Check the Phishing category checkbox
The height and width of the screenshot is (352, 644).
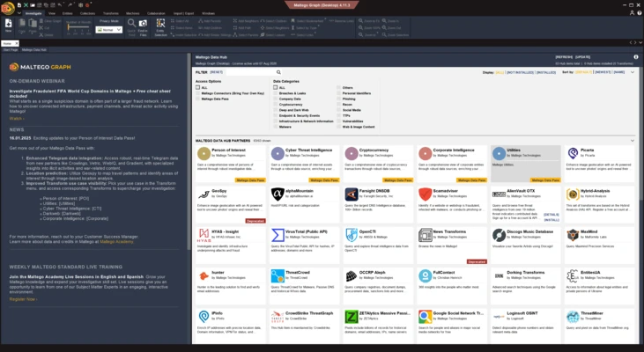339,99
